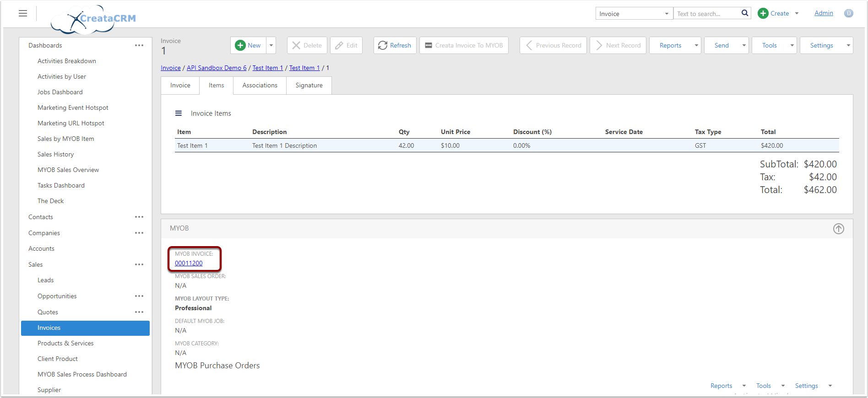Click the CreataCRM logo
Viewport: 868px width, 398px height.
click(93, 20)
